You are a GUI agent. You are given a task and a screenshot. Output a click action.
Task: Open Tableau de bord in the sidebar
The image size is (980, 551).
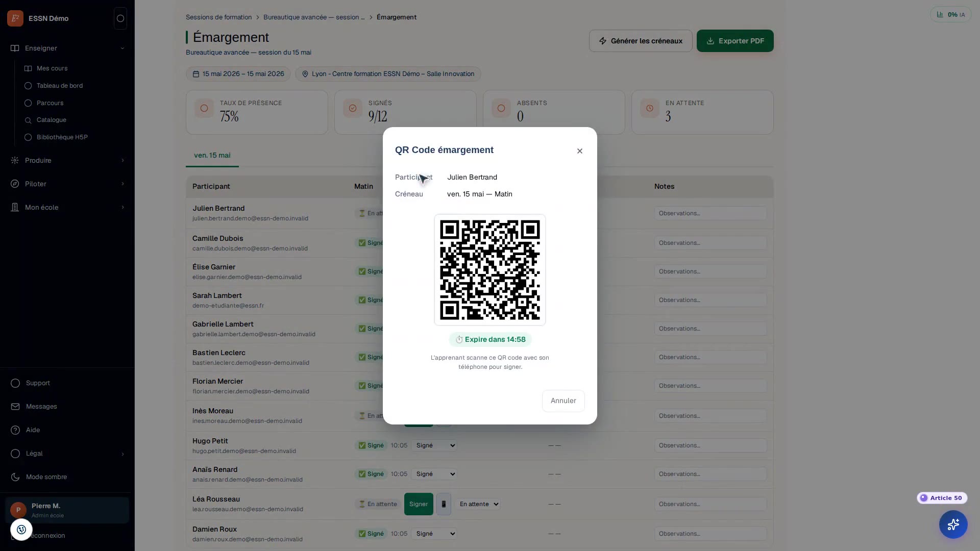tap(60, 86)
